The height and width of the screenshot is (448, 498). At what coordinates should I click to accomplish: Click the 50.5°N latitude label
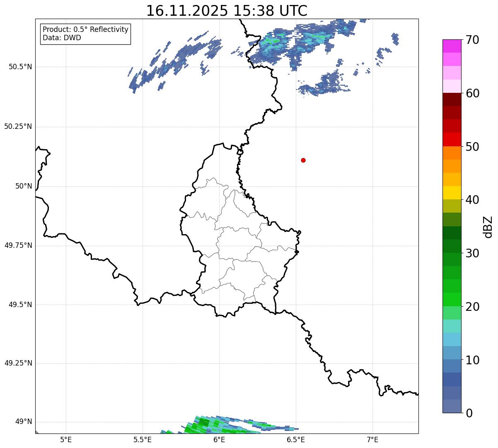[20, 67]
